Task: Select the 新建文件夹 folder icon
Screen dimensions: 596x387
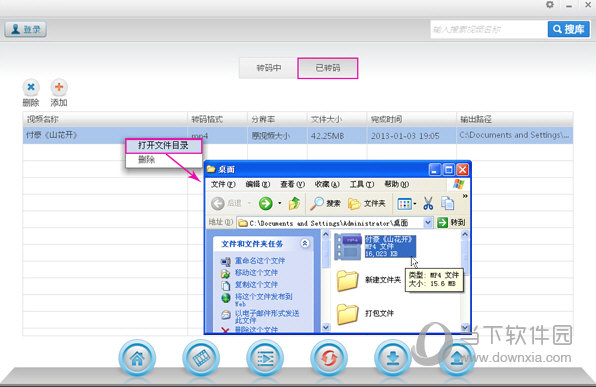Action: (x=347, y=280)
